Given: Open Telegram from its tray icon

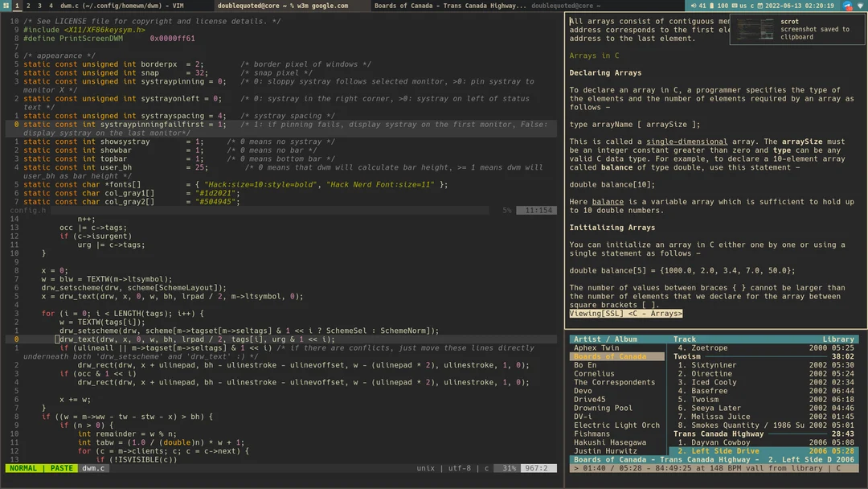Looking at the screenshot, I should tap(845, 5).
